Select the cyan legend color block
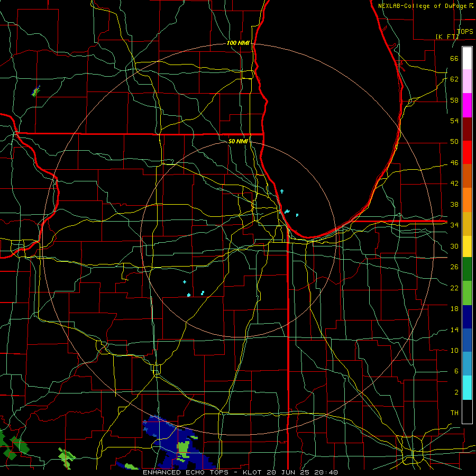The width and height of the screenshot is (476, 476). [467, 388]
